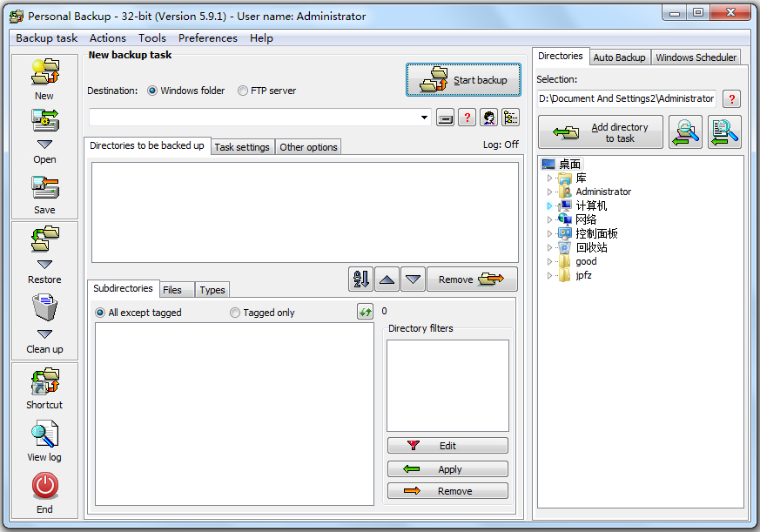Select the 计算机 tree item
760x532 pixels.
(591, 205)
